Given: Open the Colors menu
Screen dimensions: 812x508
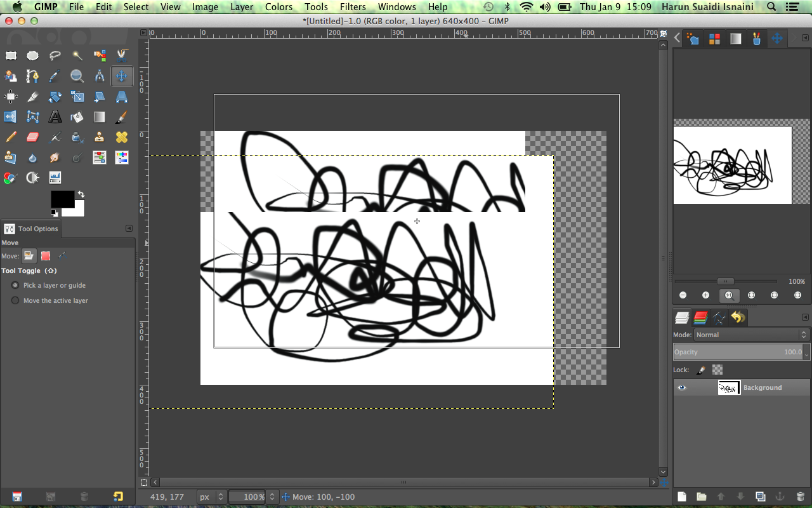Looking at the screenshot, I should point(278,7).
